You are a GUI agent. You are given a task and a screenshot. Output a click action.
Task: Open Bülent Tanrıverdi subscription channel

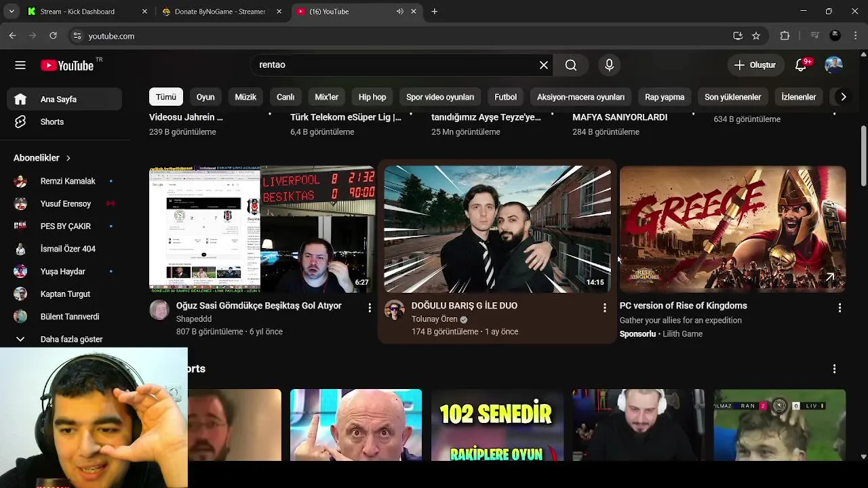pos(65,317)
